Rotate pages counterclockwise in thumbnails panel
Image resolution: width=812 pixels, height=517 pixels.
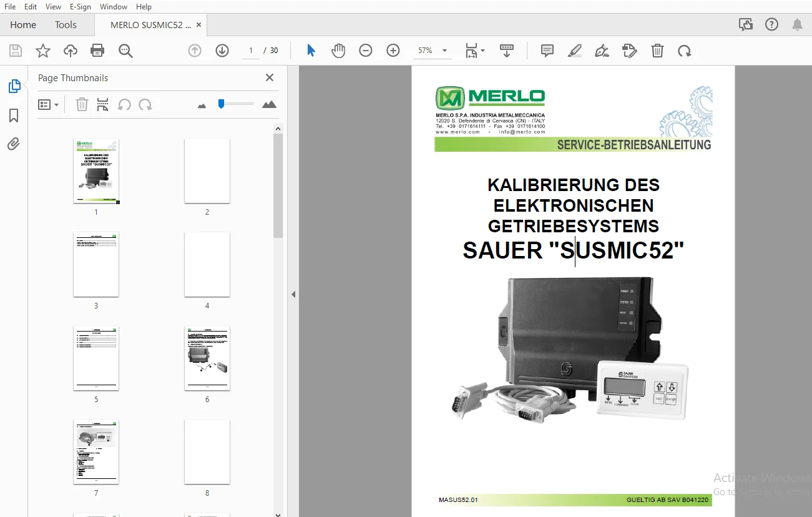tap(124, 104)
